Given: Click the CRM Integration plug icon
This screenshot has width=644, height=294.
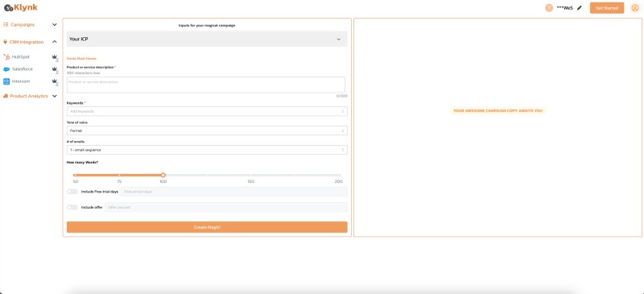Looking at the screenshot, I should coord(6,42).
